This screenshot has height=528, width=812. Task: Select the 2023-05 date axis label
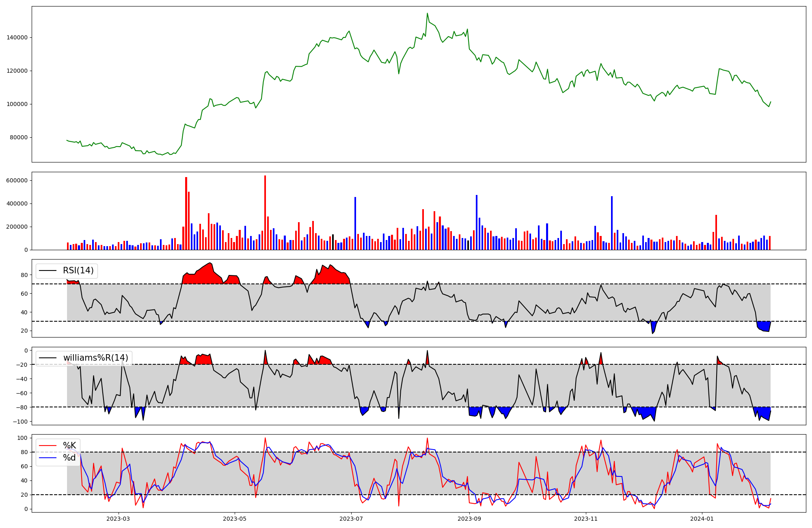pos(235,519)
